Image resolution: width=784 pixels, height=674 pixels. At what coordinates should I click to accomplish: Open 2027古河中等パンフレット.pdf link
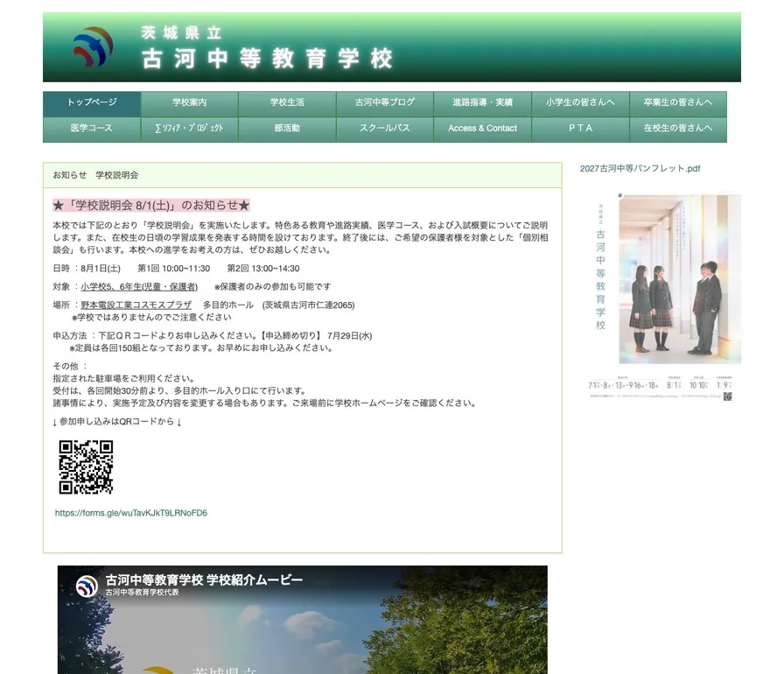point(640,168)
